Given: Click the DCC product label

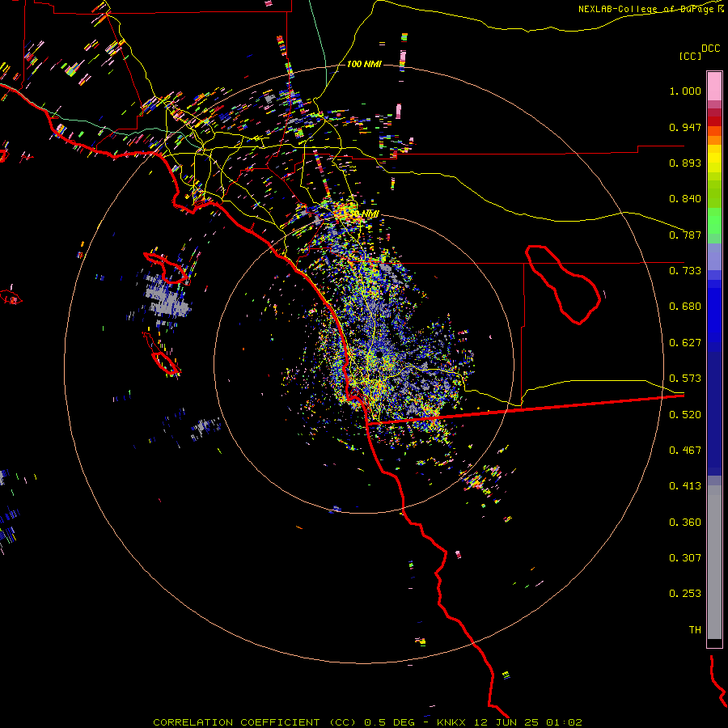Looking at the screenshot, I should (711, 49).
